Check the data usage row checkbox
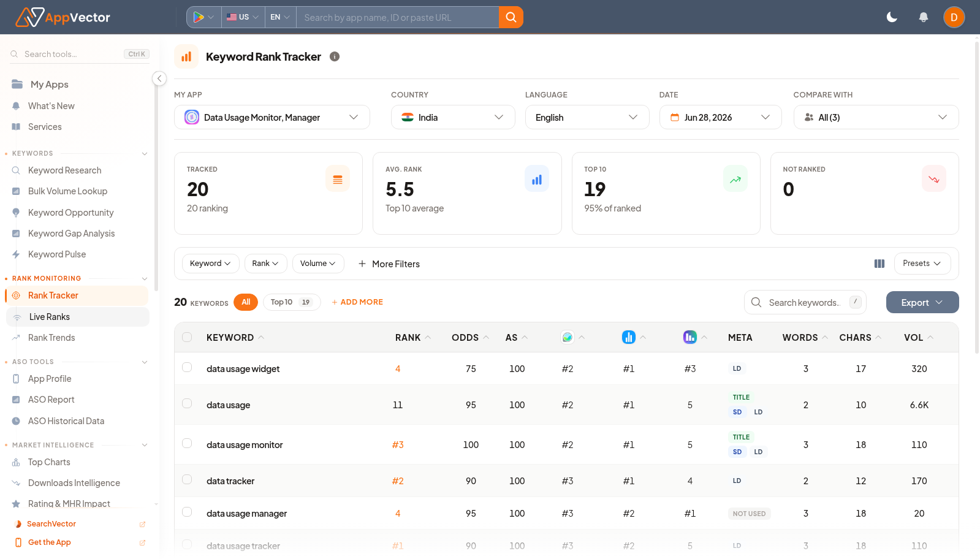980x559 pixels. pos(187,403)
